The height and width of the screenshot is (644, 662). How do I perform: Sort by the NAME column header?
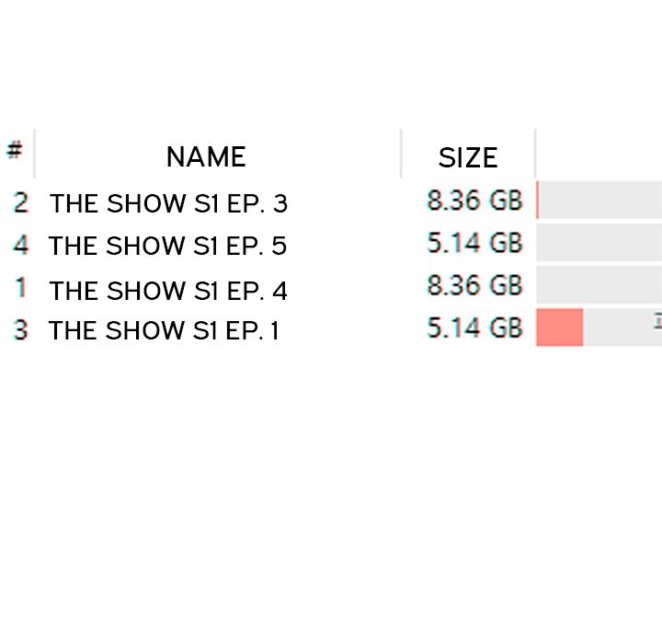(x=206, y=157)
